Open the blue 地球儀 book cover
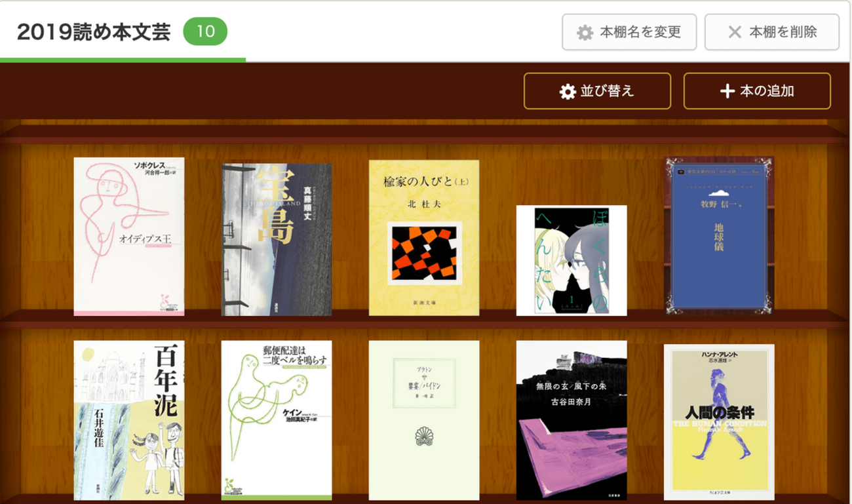This screenshot has height=504, width=852. [720, 237]
